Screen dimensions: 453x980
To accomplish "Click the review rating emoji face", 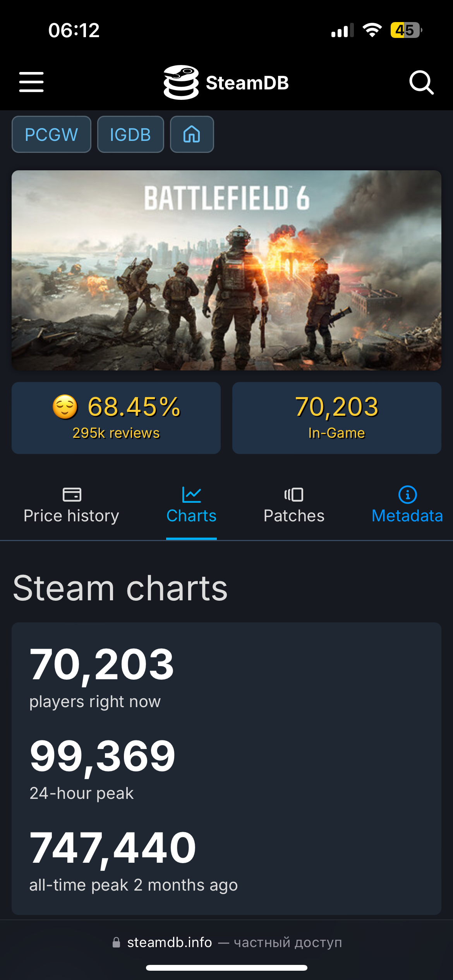I will (x=65, y=407).
